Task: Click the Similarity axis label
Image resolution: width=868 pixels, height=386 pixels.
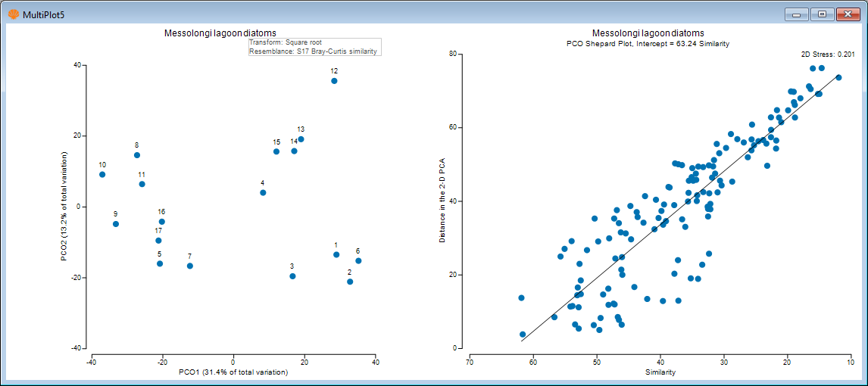Action: 657,372
